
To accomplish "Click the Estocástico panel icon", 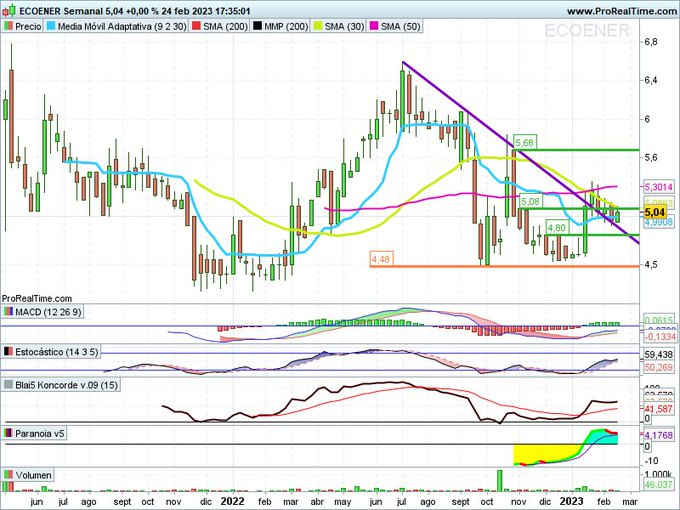I will [8, 352].
